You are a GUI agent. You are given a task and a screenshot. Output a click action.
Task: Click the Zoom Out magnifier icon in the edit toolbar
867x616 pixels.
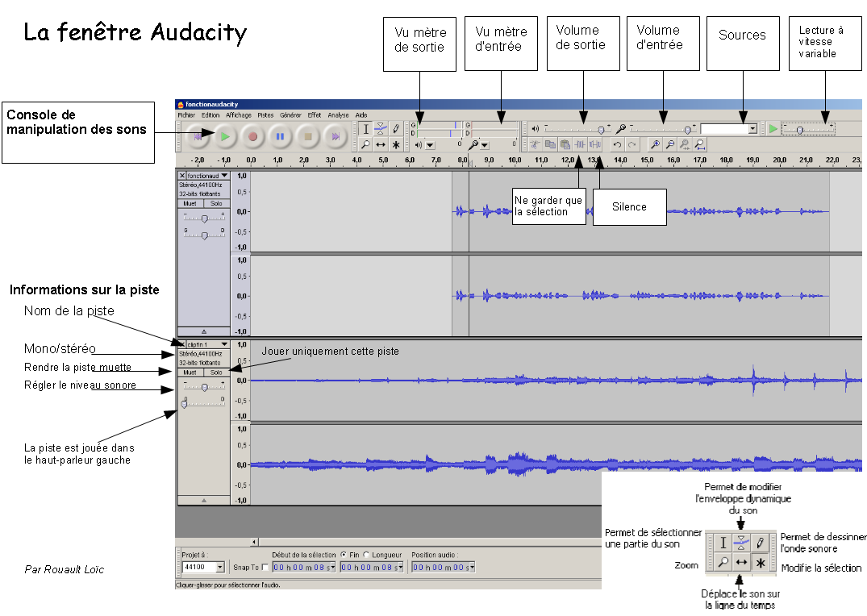(x=669, y=145)
